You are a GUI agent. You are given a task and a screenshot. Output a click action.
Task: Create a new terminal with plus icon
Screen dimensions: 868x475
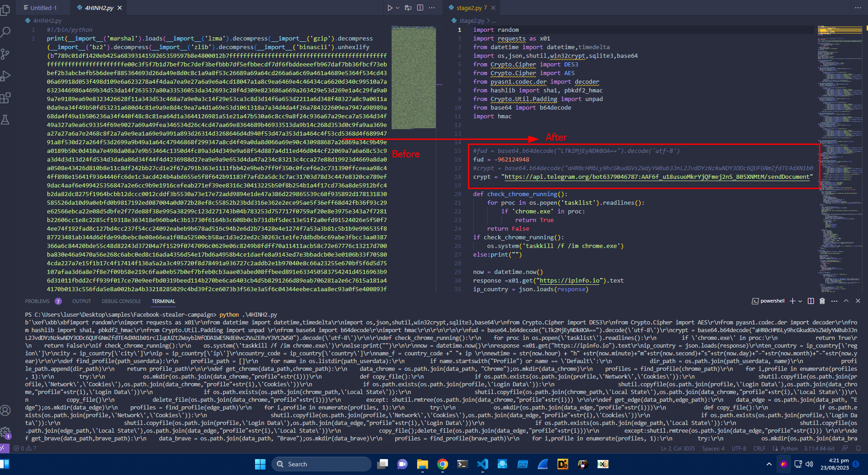point(792,301)
